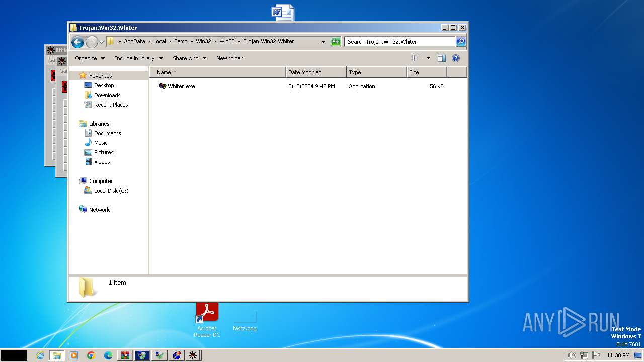Open Music library
The image size is (644, 362).
click(100, 143)
